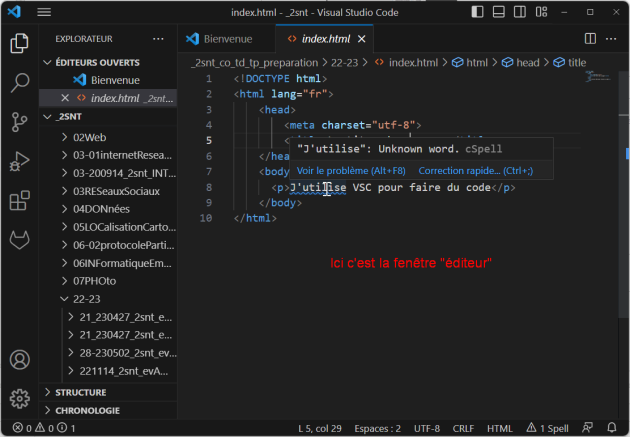Screen dimensions: 630x437
Task: Click the Split Editor icon
Action: click(589, 39)
